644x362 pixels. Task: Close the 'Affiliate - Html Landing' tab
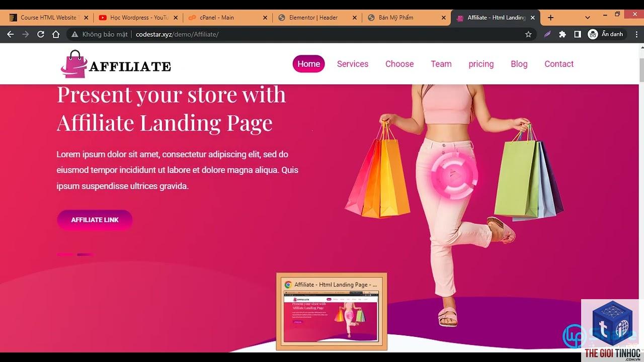pos(533,18)
